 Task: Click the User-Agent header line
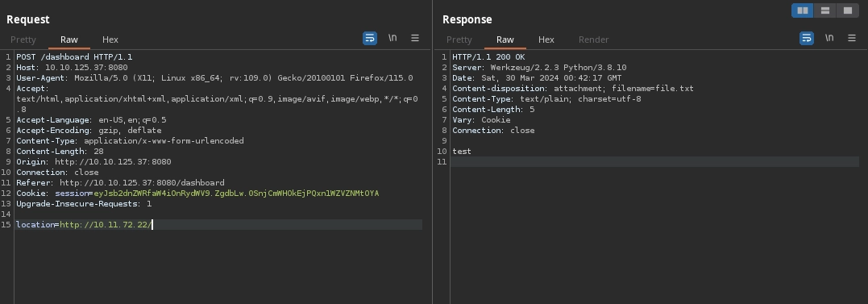pos(214,78)
